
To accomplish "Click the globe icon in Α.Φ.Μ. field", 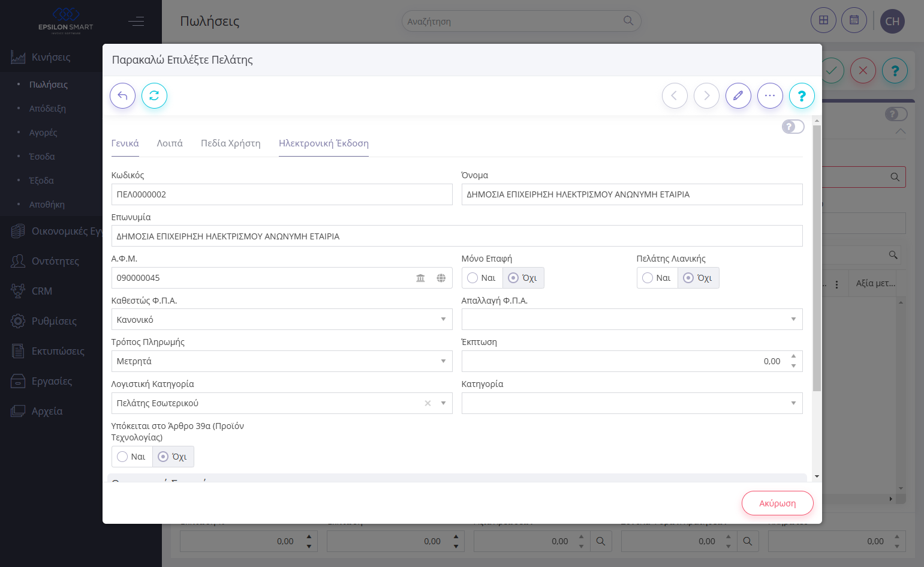I will tap(441, 278).
